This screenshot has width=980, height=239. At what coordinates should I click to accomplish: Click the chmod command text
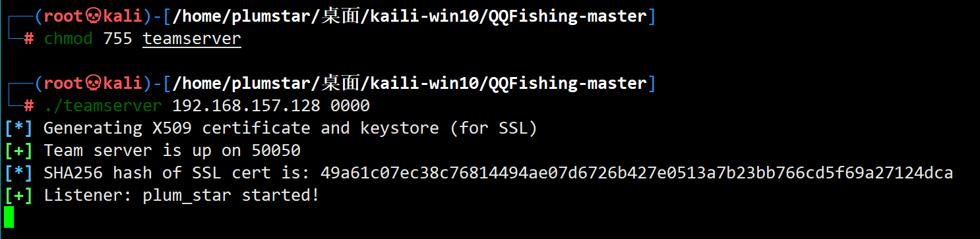[x=69, y=39]
